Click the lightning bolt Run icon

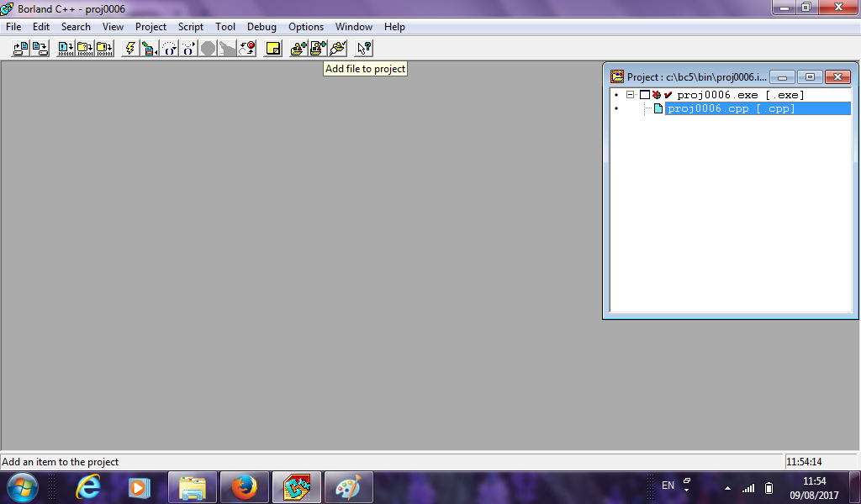[x=130, y=48]
